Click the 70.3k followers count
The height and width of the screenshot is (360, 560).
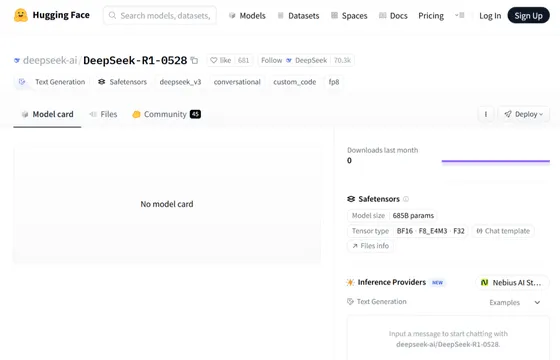(342, 60)
